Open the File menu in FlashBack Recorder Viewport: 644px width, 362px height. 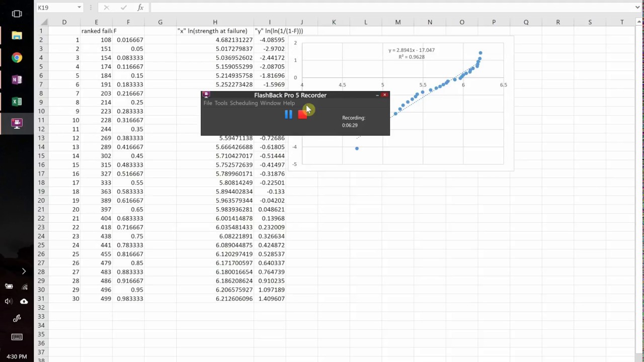[208, 103]
